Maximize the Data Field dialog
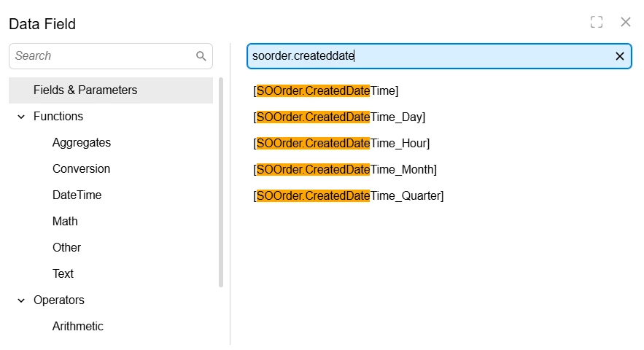This screenshot has height=350, width=644. (597, 22)
